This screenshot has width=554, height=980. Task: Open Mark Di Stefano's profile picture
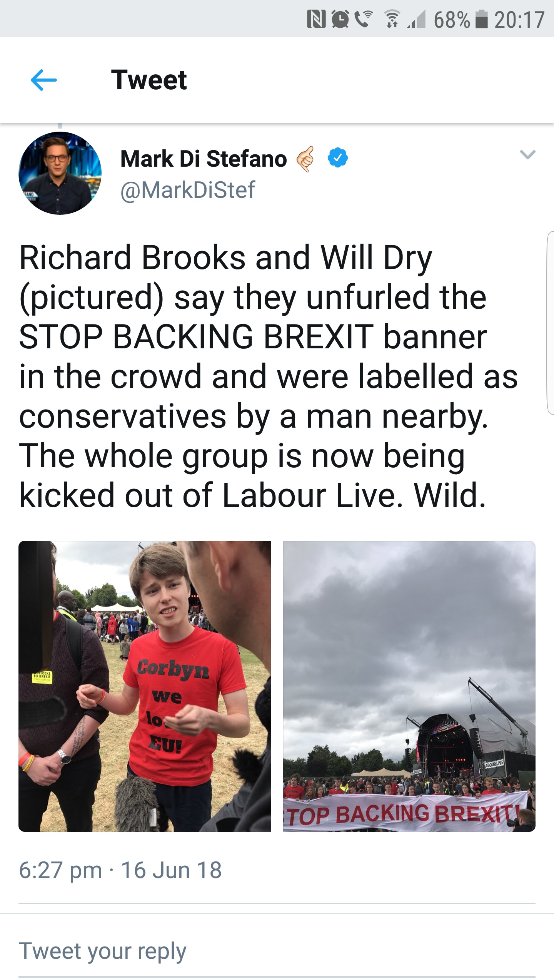point(60,173)
